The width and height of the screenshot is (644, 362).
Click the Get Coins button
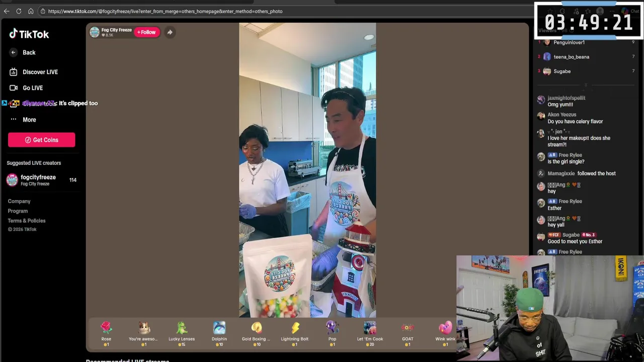(x=41, y=140)
